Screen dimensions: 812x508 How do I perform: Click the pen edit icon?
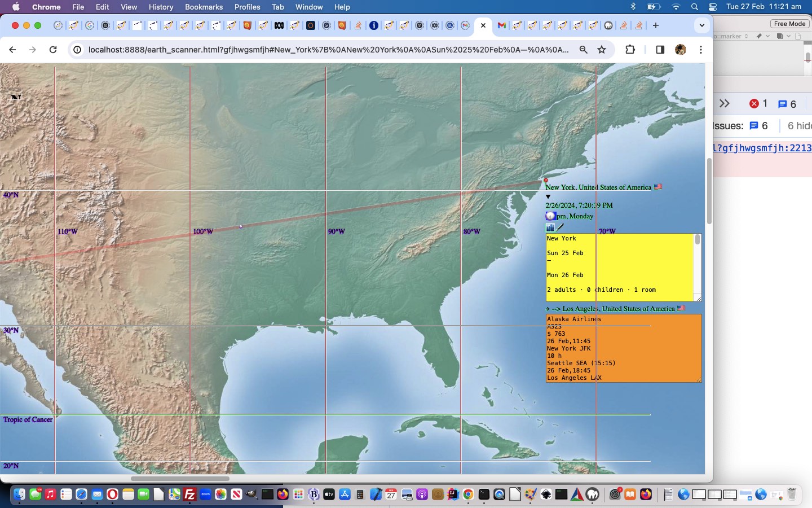pyautogui.click(x=561, y=227)
